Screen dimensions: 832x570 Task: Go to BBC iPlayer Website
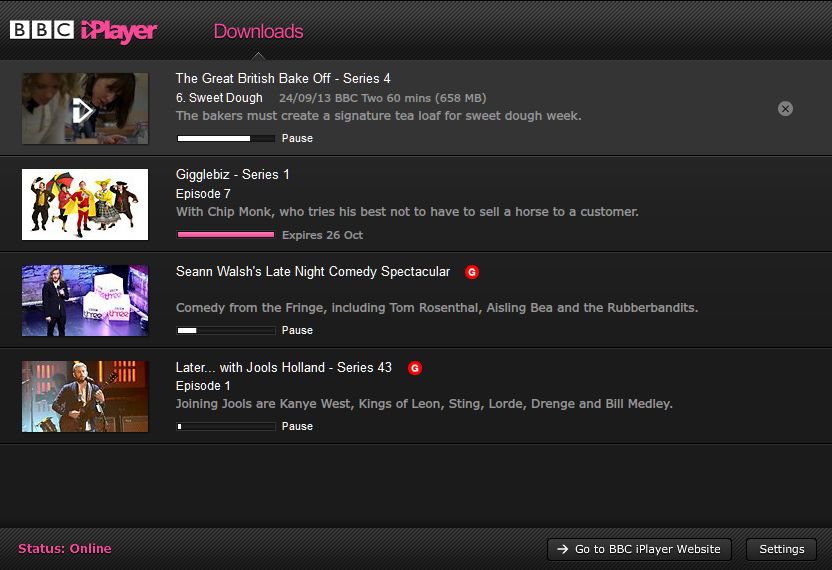pyautogui.click(x=639, y=549)
